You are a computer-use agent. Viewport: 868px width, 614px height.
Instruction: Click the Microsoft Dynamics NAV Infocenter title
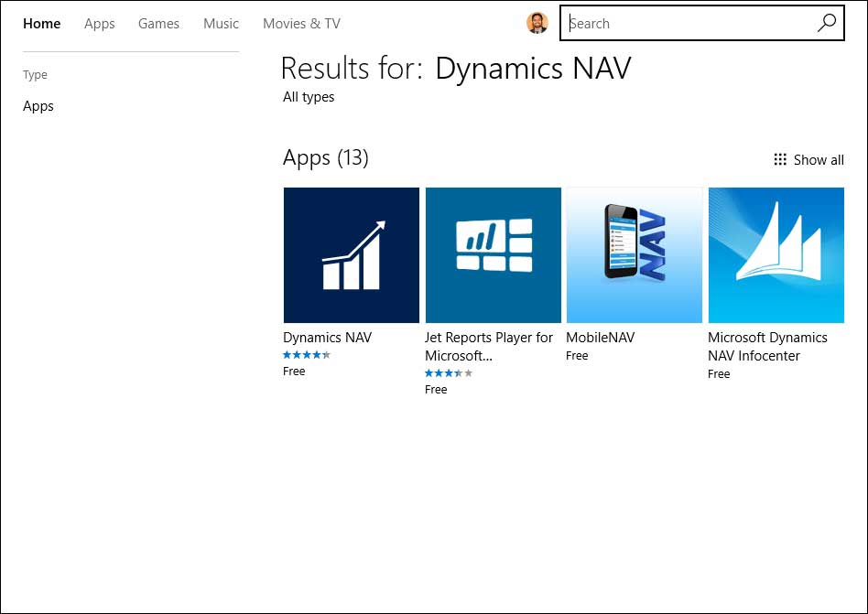pyautogui.click(x=767, y=346)
